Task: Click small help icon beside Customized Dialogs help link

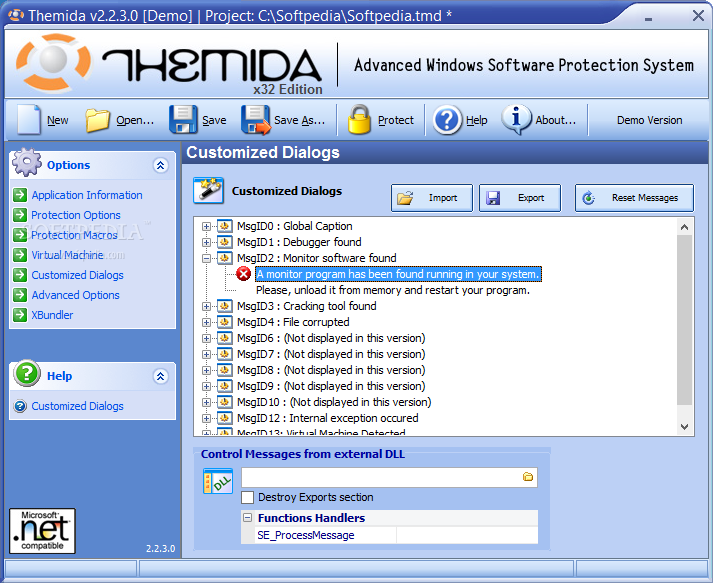Action: (20, 406)
